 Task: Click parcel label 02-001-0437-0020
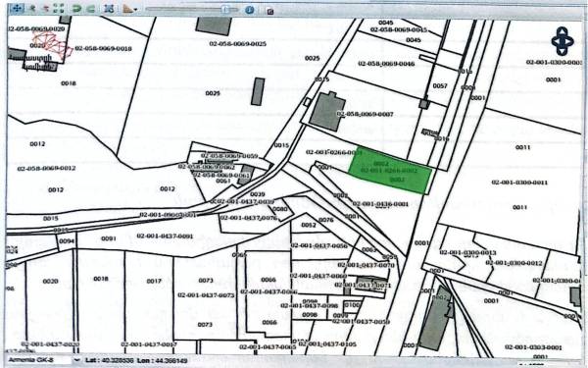[50, 344]
